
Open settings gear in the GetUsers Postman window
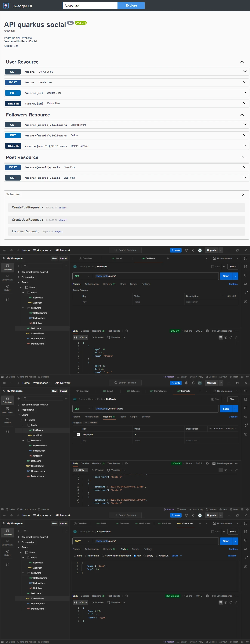(x=186, y=250)
